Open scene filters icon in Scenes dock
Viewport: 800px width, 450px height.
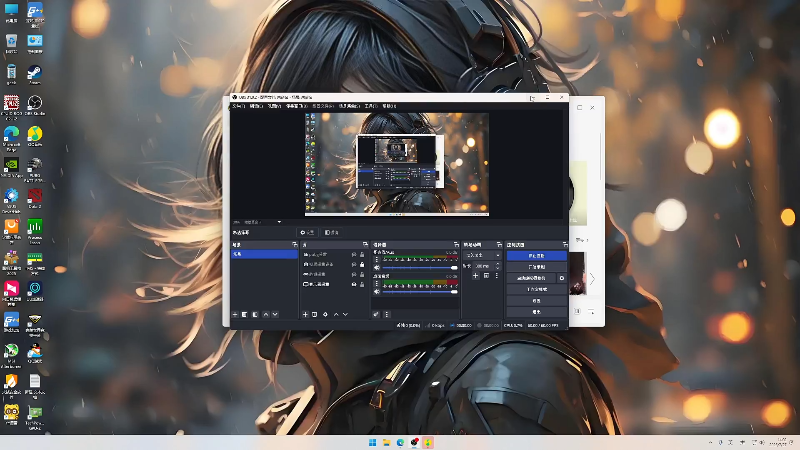(x=255, y=315)
